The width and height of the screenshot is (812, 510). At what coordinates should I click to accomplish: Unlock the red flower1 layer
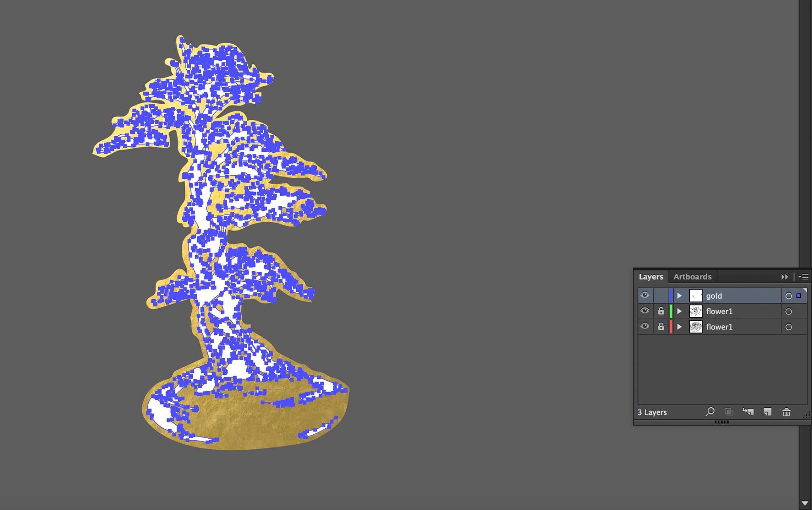tap(661, 326)
